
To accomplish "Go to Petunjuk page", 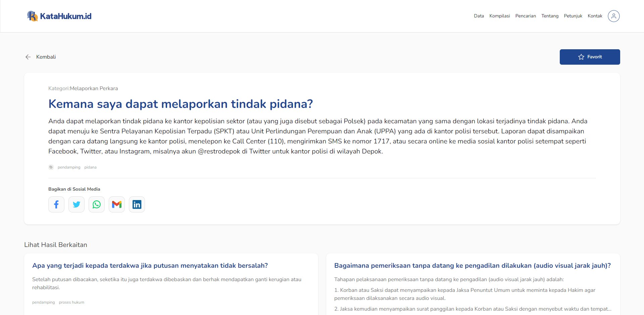I will pos(573,16).
